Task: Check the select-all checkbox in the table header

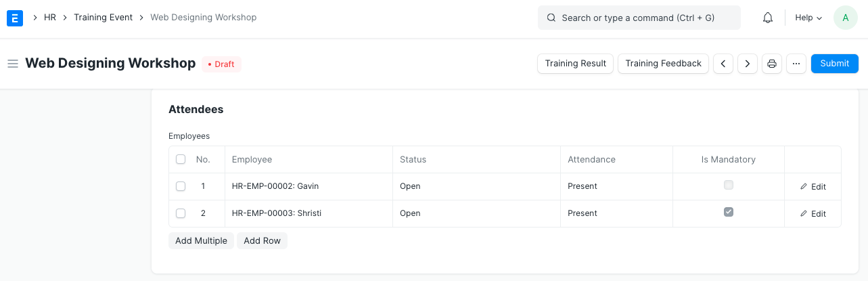Action: [181, 160]
